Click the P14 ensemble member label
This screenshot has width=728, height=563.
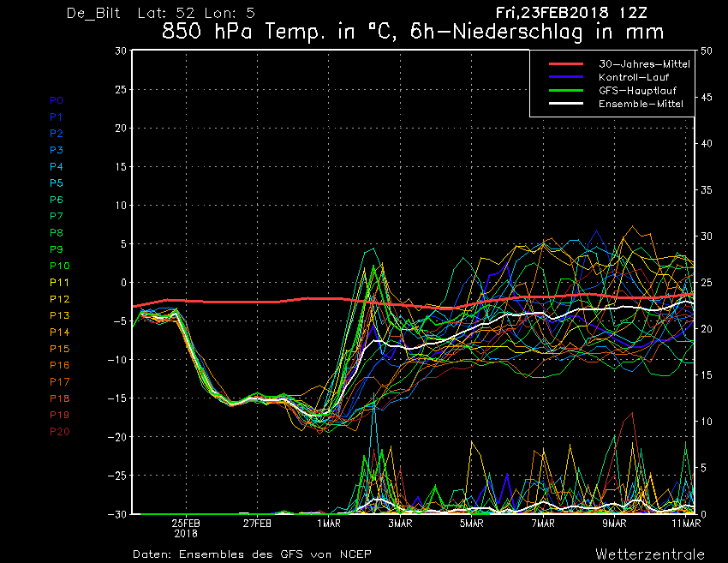60,332
